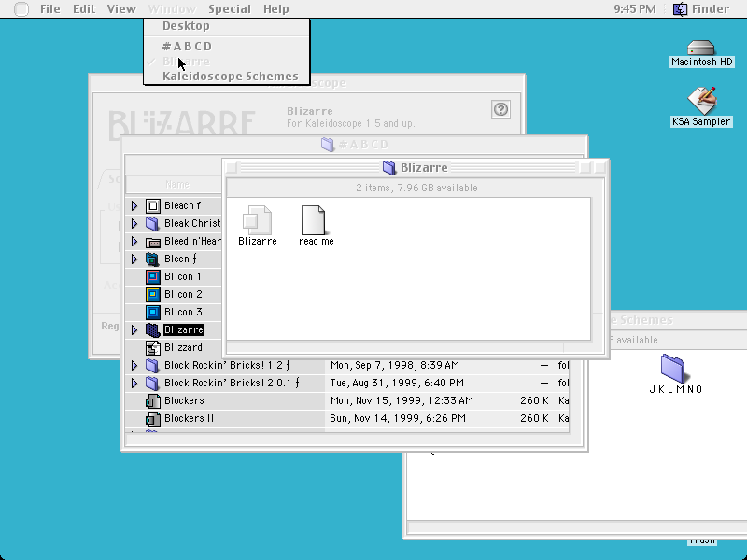Click the Mon, Nov 15, 1999 date cell

pos(402,401)
